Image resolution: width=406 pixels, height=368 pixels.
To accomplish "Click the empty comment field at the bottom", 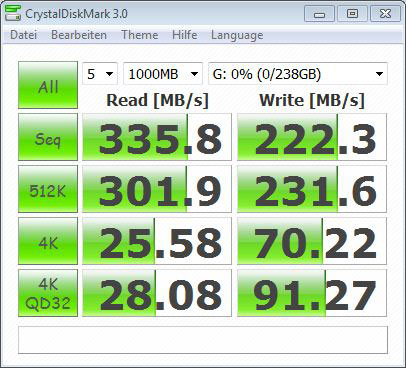I will (203, 340).
